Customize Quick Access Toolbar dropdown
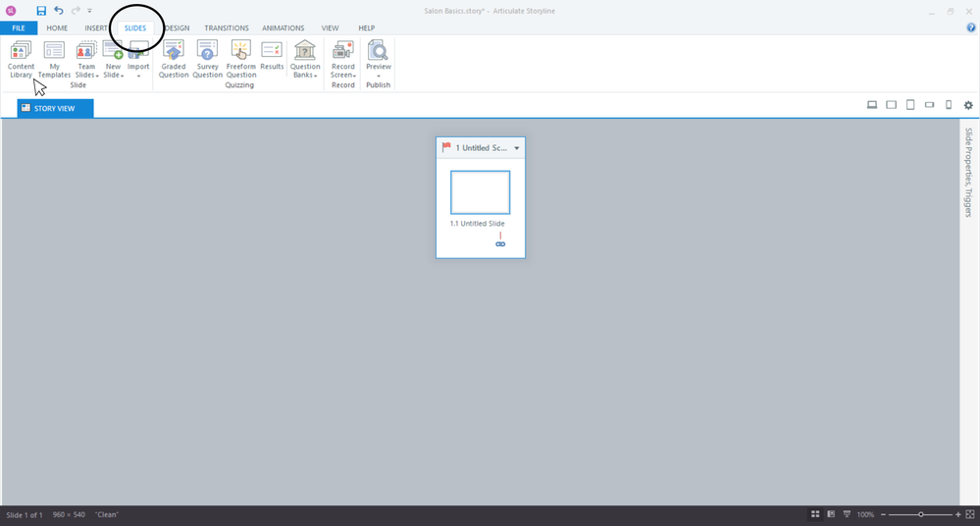 90,11
